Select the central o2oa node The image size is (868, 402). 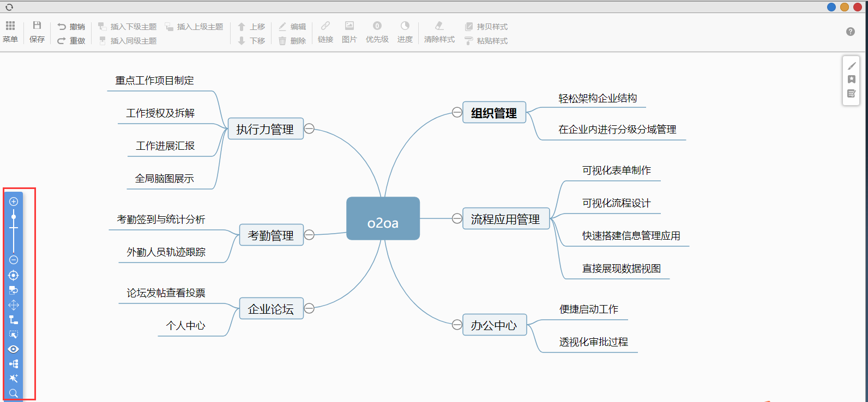click(x=383, y=218)
